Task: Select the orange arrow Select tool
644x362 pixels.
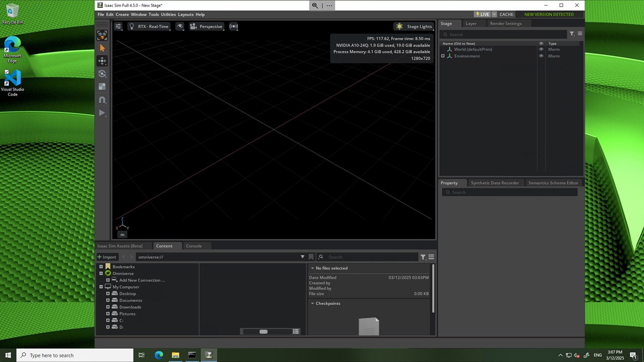Action: (x=102, y=48)
